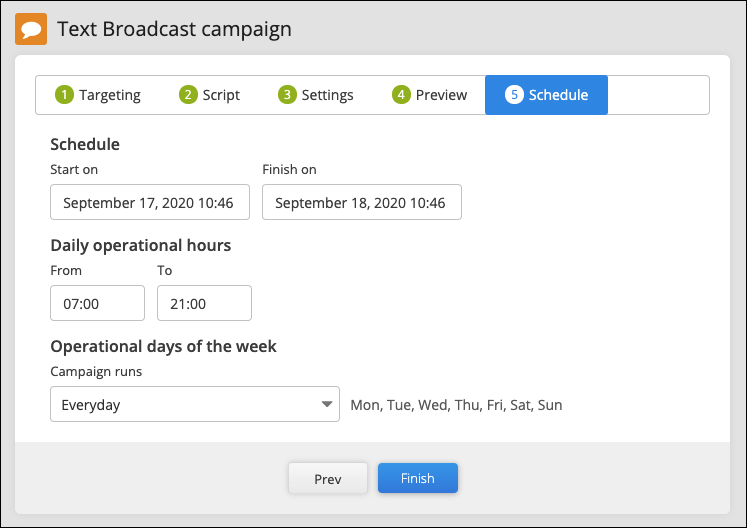Go to the Settings step tab
Image resolution: width=747 pixels, height=528 pixels.
[316, 95]
